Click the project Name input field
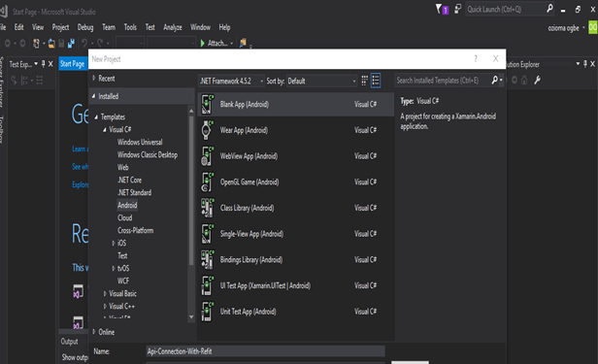Image resolution: width=598 pixels, height=364 pixels. coord(265,351)
